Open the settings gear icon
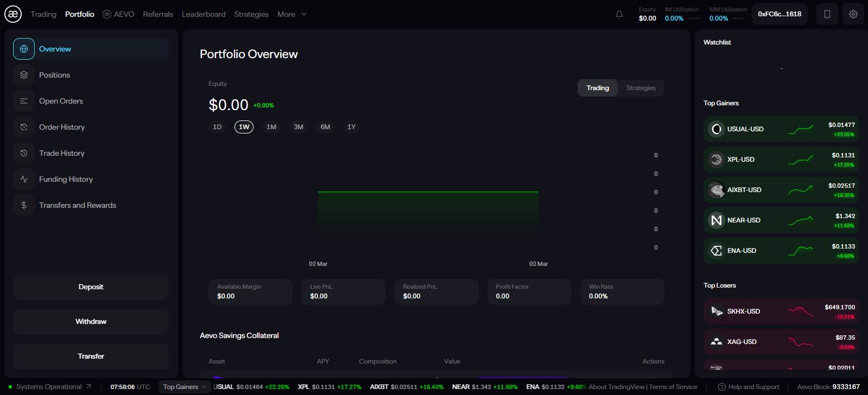 pyautogui.click(x=853, y=14)
